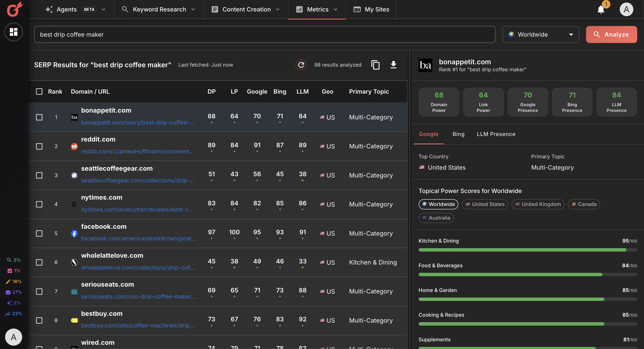Switch to the Bing tab

458,134
